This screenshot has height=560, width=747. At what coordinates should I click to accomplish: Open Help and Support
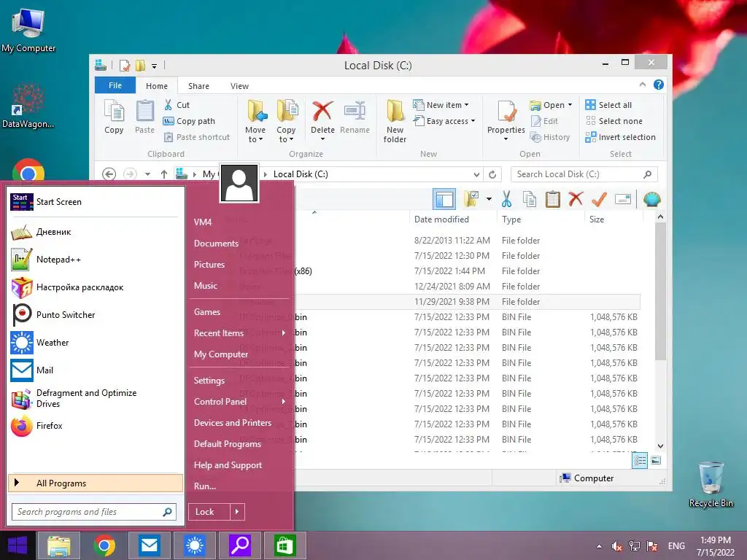pos(228,465)
